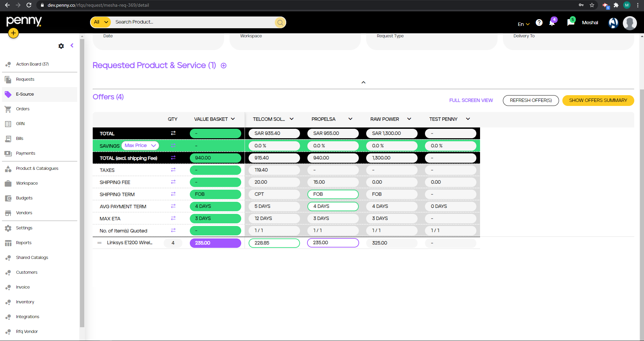Open E-Source menu item
Screen dimensions: 644x341
pyautogui.click(x=40, y=94)
